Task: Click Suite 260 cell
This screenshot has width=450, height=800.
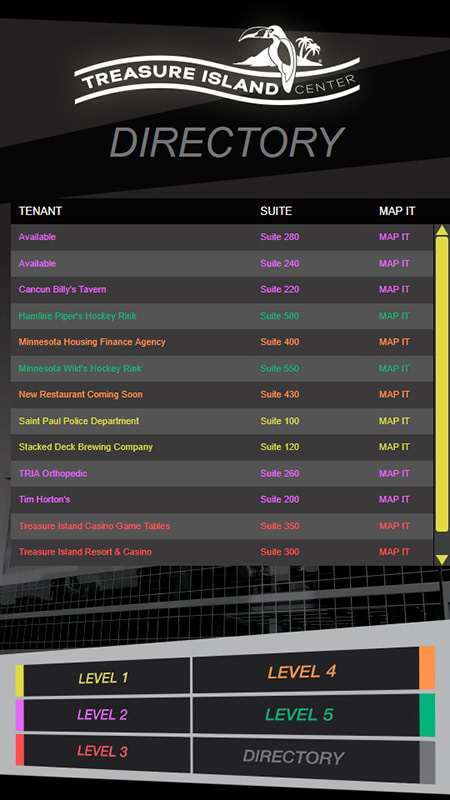Action: coord(280,473)
